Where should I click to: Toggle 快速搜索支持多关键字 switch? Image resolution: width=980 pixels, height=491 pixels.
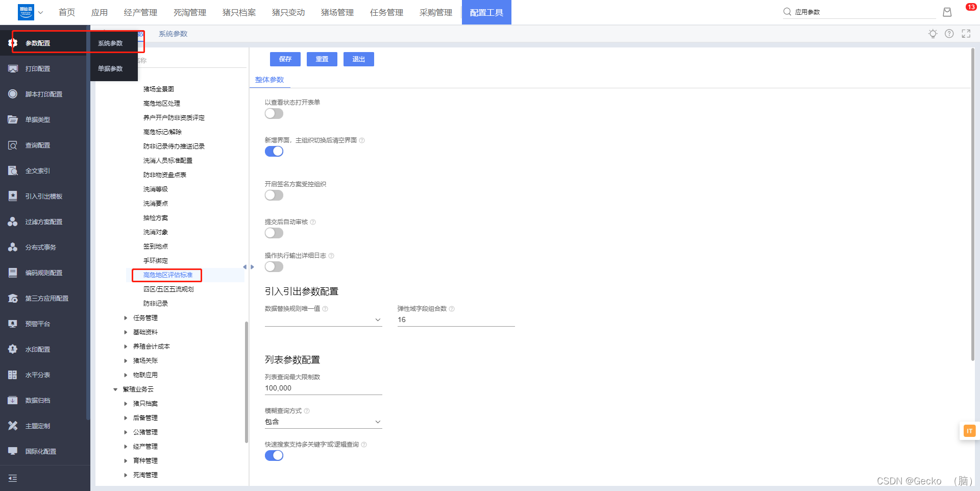click(x=274, y=456)
